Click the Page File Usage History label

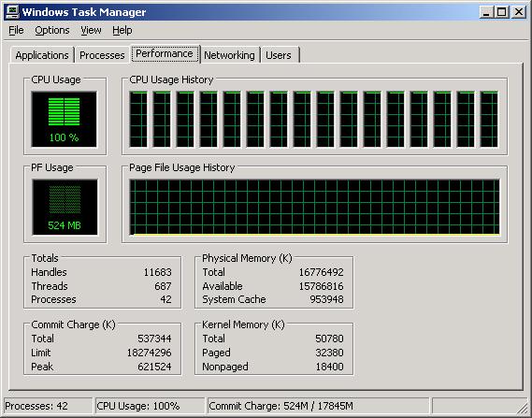[x=182, y=167]
